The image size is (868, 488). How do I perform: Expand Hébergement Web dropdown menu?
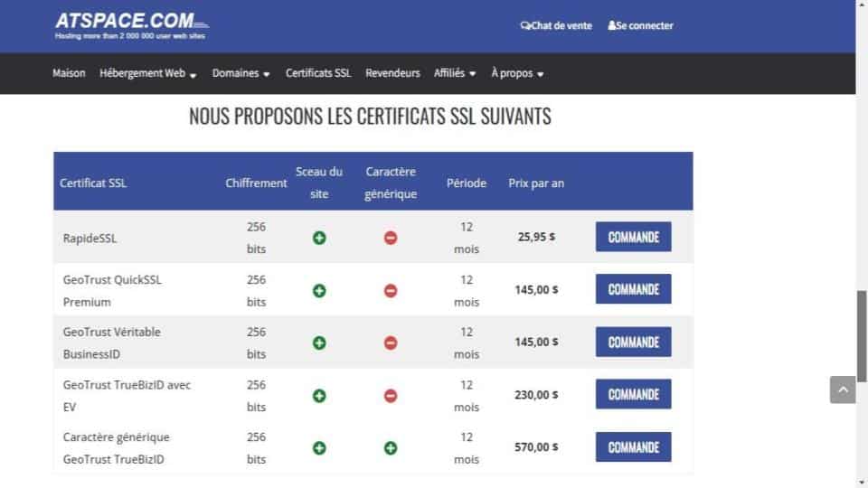click(147, 73)
